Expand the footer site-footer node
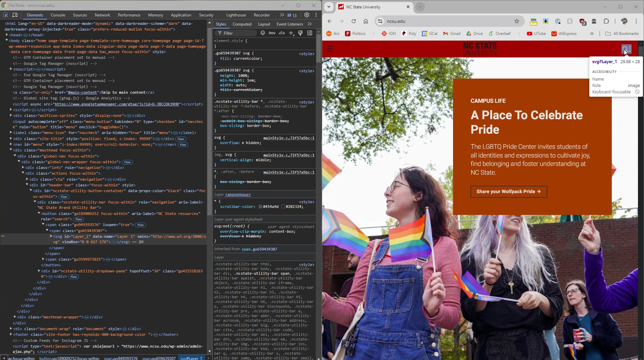The image size is (644, 360). click(11, 334)
